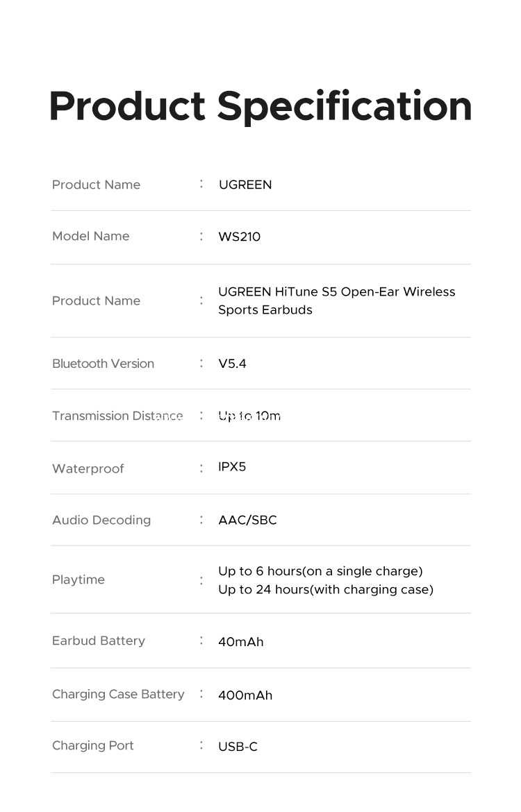This screenshot has width=521, height=812.
Task: Select the USB-C charging port value
Action: pos(238,747)
